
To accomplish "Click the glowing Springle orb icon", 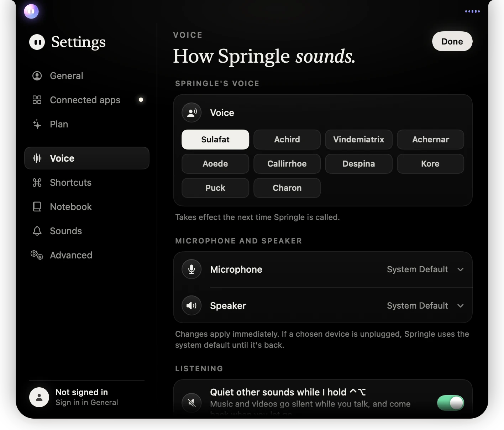I will pos(31,11).
